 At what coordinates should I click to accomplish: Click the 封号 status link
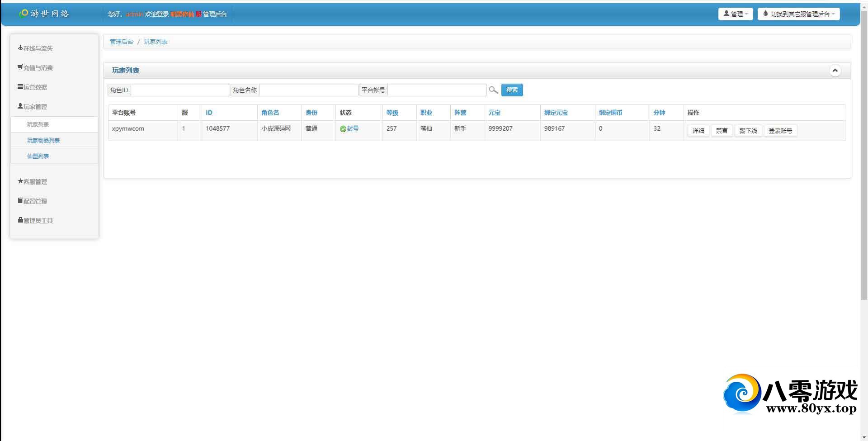click(353, 129)
